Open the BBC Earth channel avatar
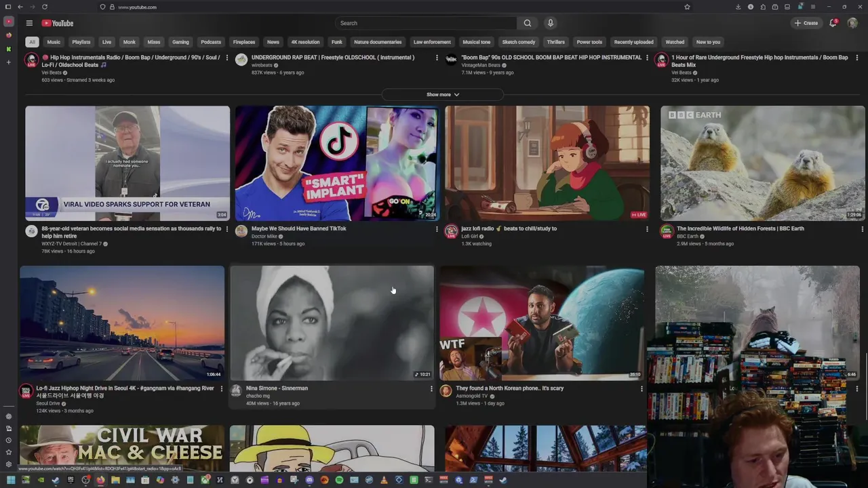The width and height of the screenshot is (868, 488). point(667,231)
